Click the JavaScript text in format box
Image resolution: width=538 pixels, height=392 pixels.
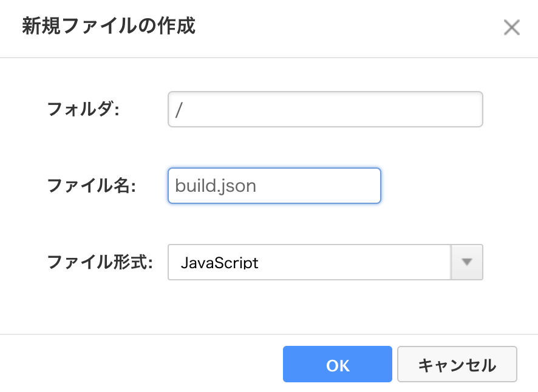[219, 262]
